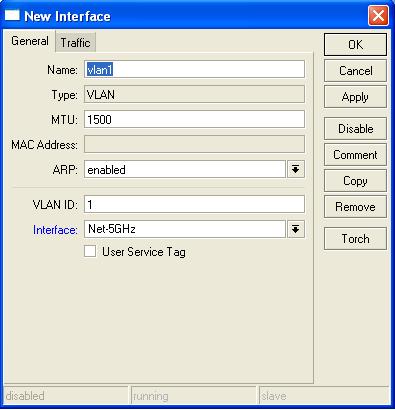
Task: Click the disabled status bar entry
Action: [66, 396]
